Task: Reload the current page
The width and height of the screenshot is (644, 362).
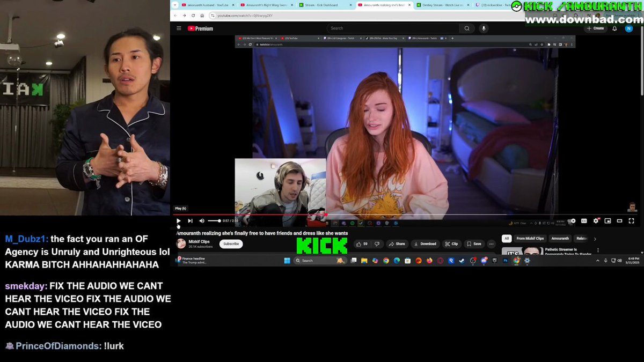Action: pos(193,16)
